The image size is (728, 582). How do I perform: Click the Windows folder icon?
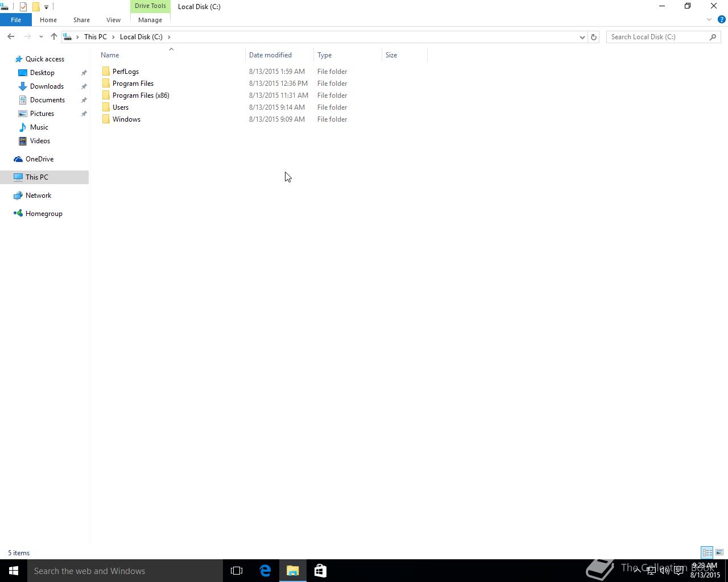106,119
